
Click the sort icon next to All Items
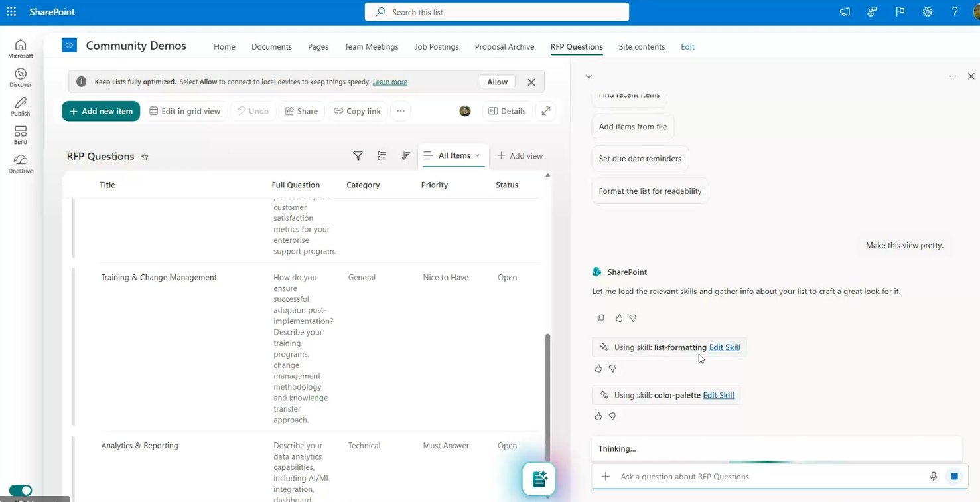pos(405,156)
